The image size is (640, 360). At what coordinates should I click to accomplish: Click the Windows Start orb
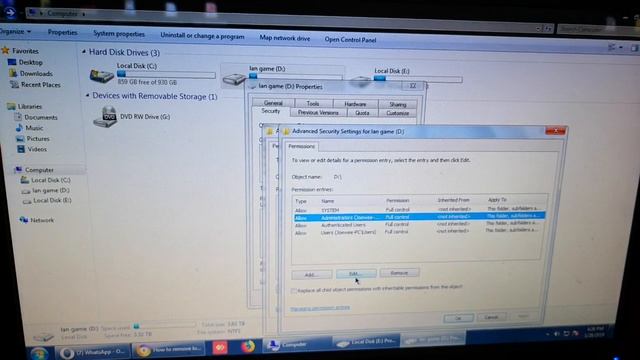click(x=39, y=353)
